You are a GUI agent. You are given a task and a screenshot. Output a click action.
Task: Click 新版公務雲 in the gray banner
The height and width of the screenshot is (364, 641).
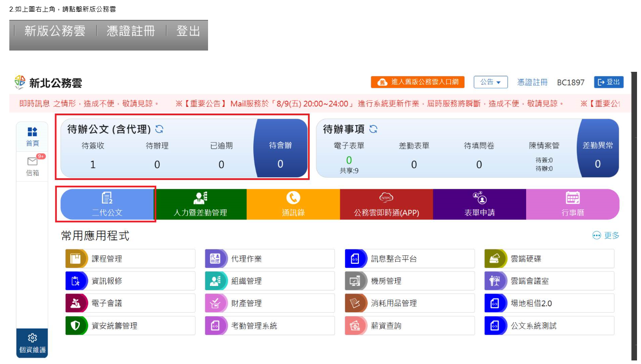(x=55, y=31)
